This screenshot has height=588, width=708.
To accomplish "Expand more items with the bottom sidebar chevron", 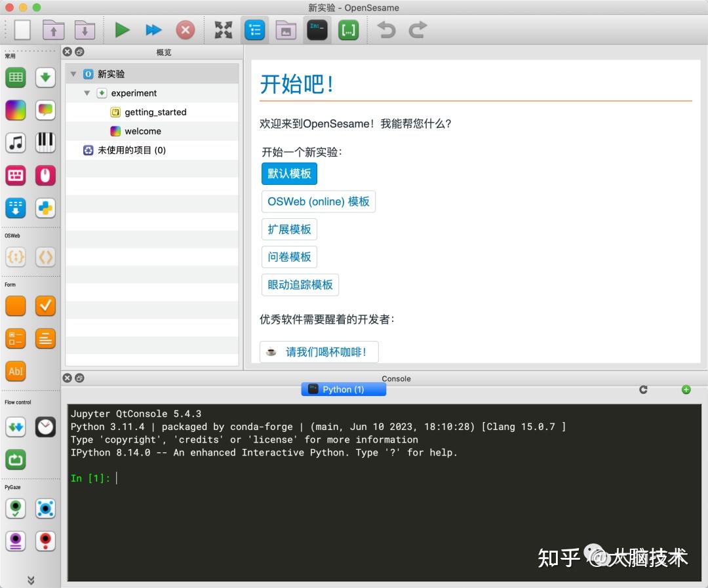I will (30, 579).
